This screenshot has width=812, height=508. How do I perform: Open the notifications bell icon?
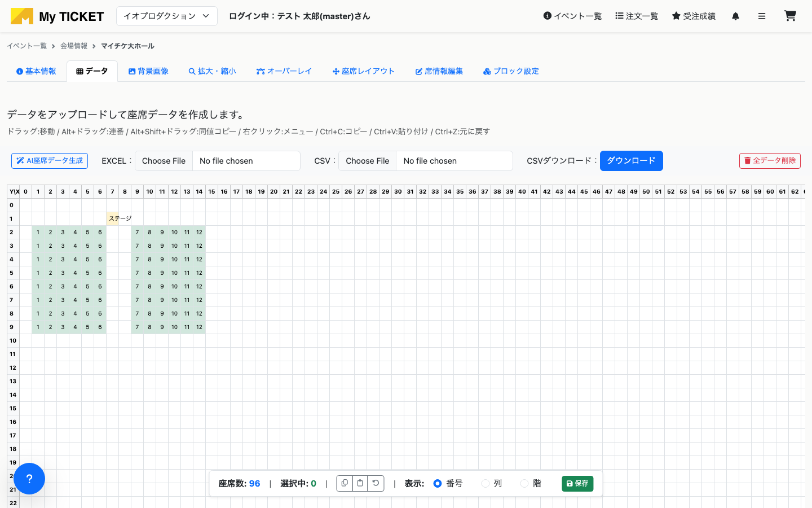(x=735, y=16)
